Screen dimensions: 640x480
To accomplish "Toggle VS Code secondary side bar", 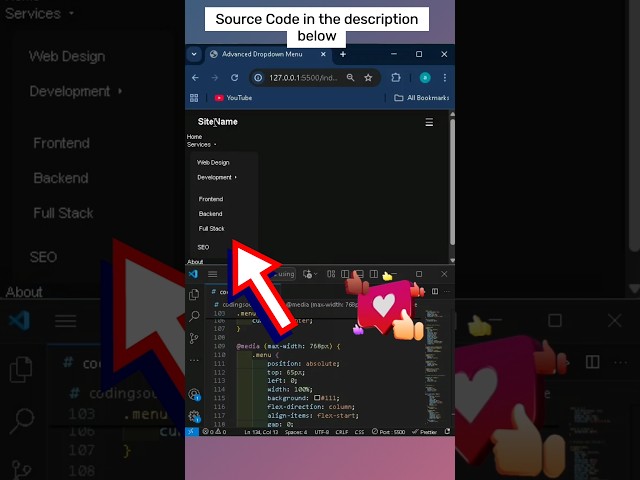I will point(373,274).
